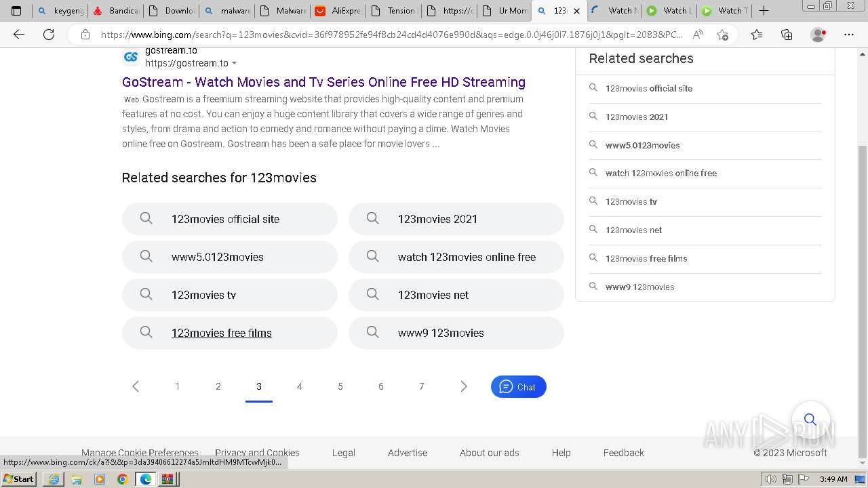The width and height of the screenshot is (868, 488).
Task: Open About our ads footer link
Action: 490,453
